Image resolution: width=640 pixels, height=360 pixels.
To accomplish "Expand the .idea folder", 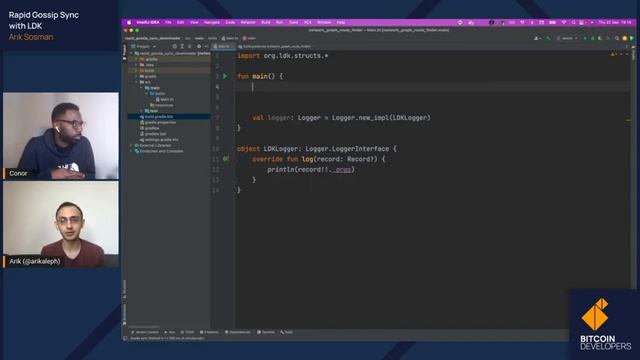I will click(x=137, y=65).
